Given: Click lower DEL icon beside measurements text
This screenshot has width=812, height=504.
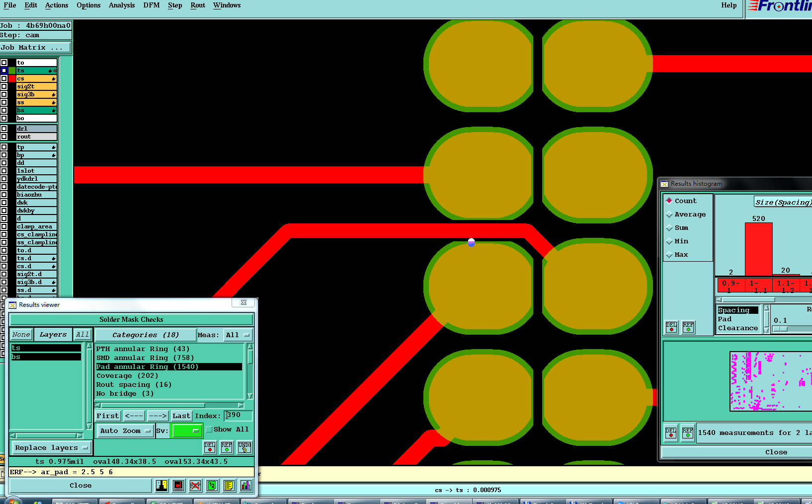Looking at the screenshot, I should pos(671,432).
